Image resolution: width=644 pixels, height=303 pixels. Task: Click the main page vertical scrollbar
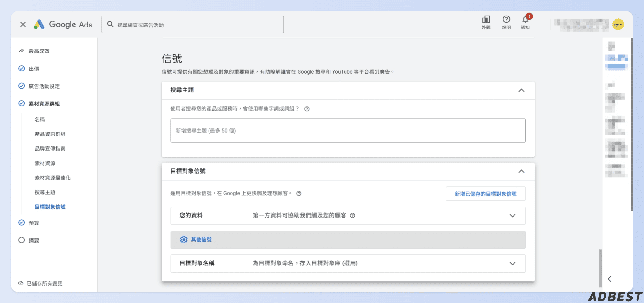click(601, 268)
